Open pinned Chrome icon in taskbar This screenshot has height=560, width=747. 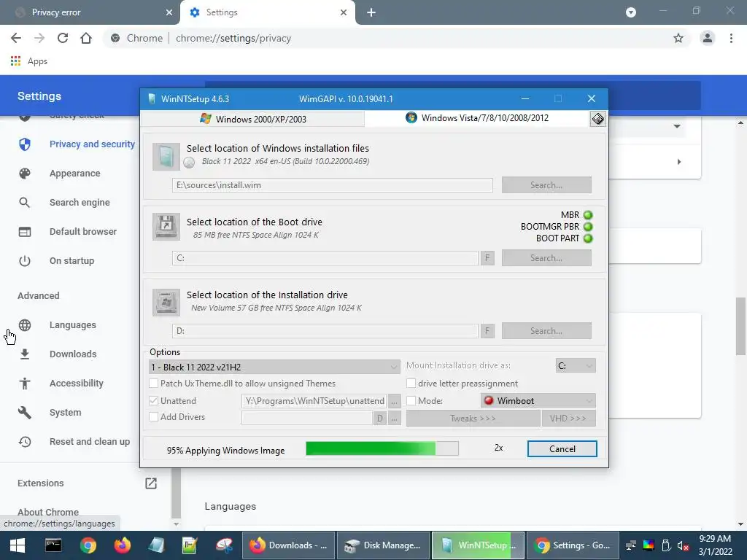click(x=88, y=545)
